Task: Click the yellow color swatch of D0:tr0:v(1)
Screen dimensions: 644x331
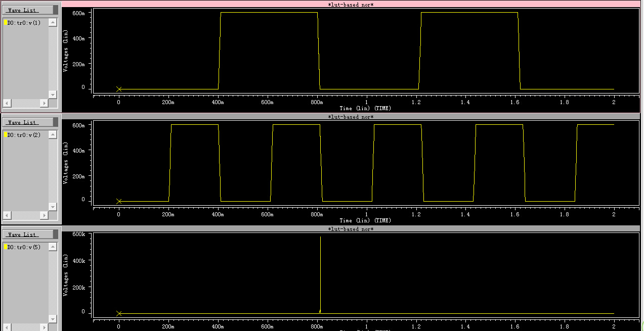Action: tap(5, 23)
